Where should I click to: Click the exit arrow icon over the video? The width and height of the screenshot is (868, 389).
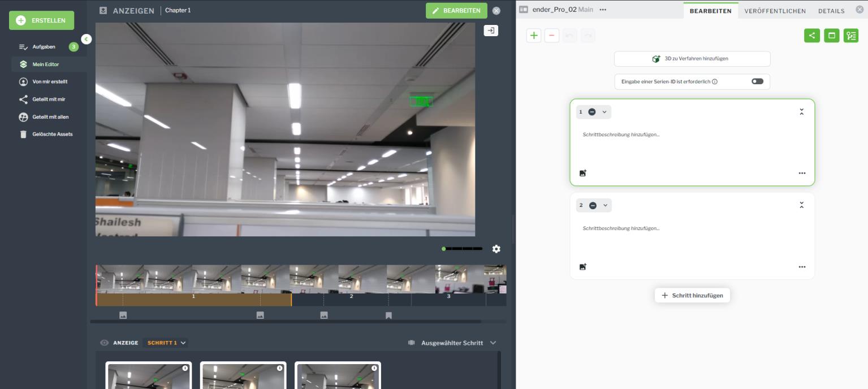pyautogui.click(x=491, y=31)
